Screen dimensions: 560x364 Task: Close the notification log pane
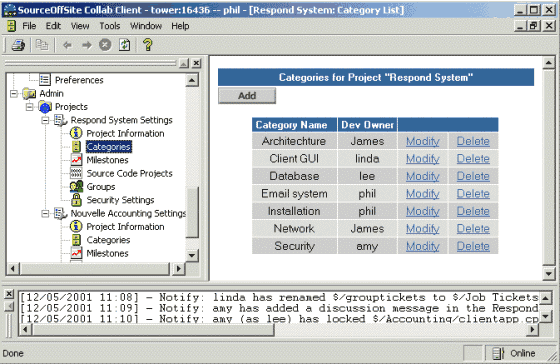click(x=9, y=294)
